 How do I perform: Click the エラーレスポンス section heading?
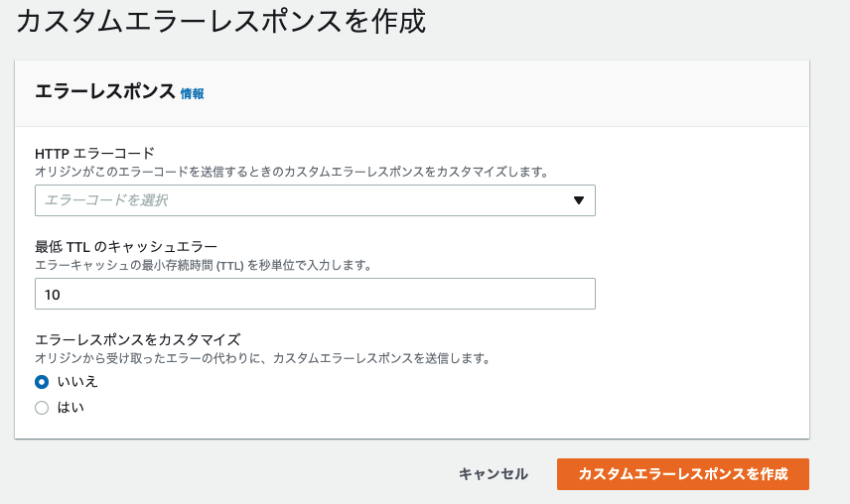point(105,91)
